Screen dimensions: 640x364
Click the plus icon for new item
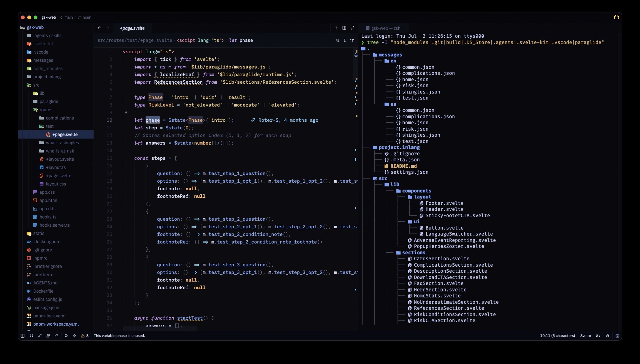pos(336,28)
